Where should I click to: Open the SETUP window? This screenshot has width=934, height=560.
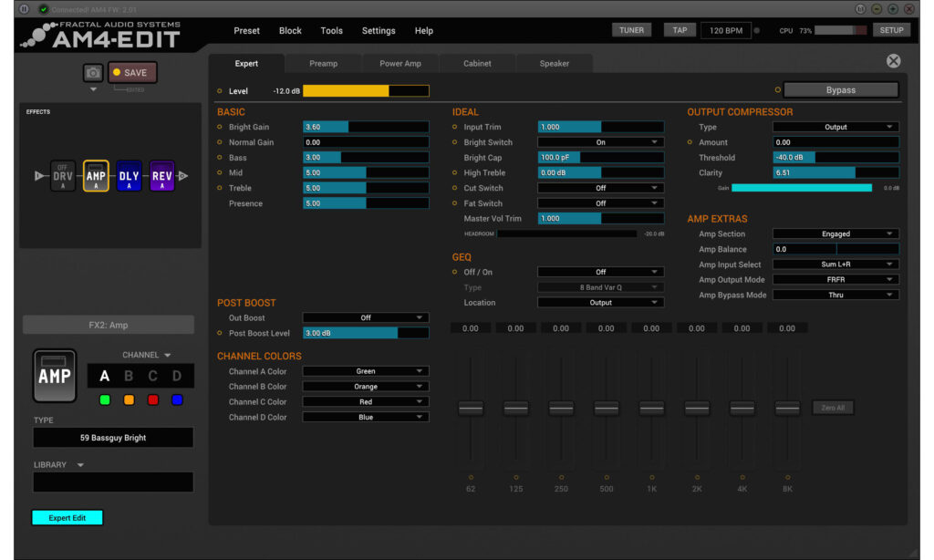(x=891, y=30)
